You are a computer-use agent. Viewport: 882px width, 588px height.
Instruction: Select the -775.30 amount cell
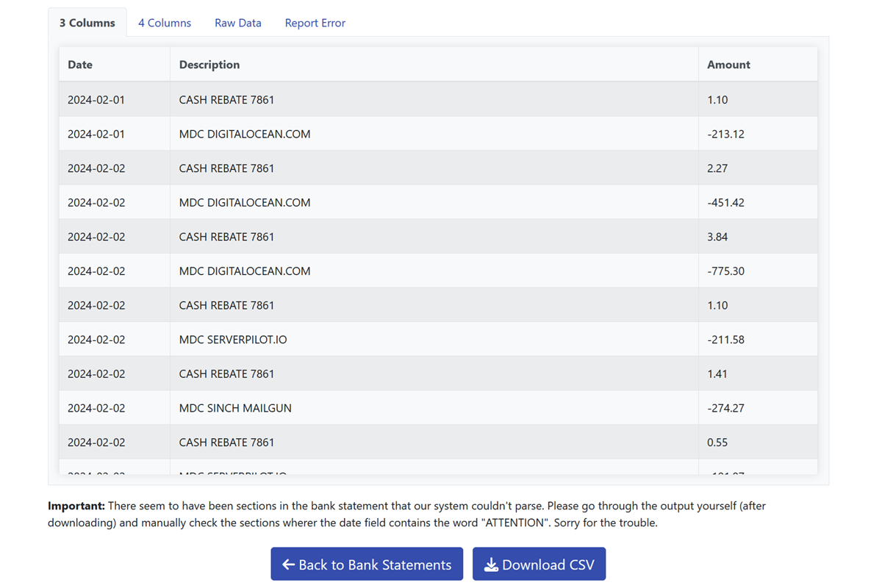[x=725, y=271]
